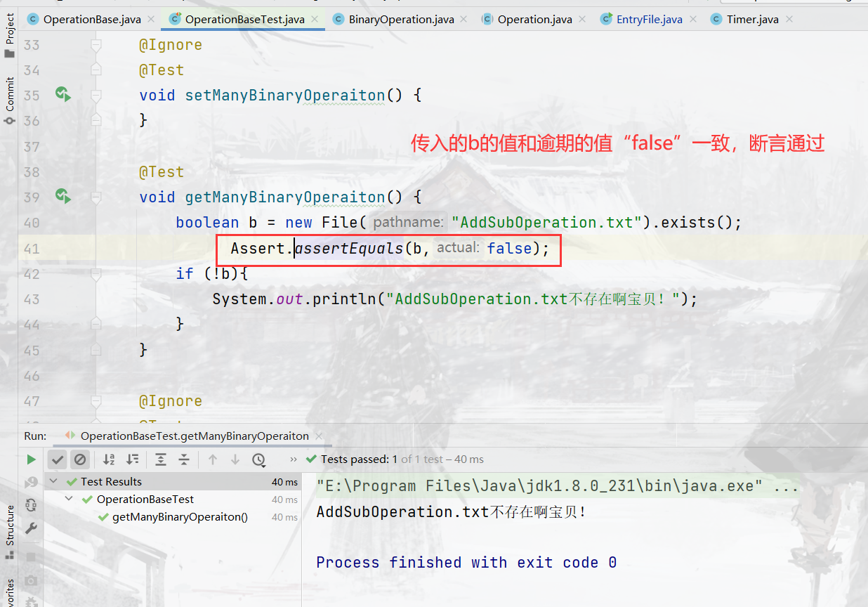Sort test results by duration
868x607 pixels.
(132, 459)
